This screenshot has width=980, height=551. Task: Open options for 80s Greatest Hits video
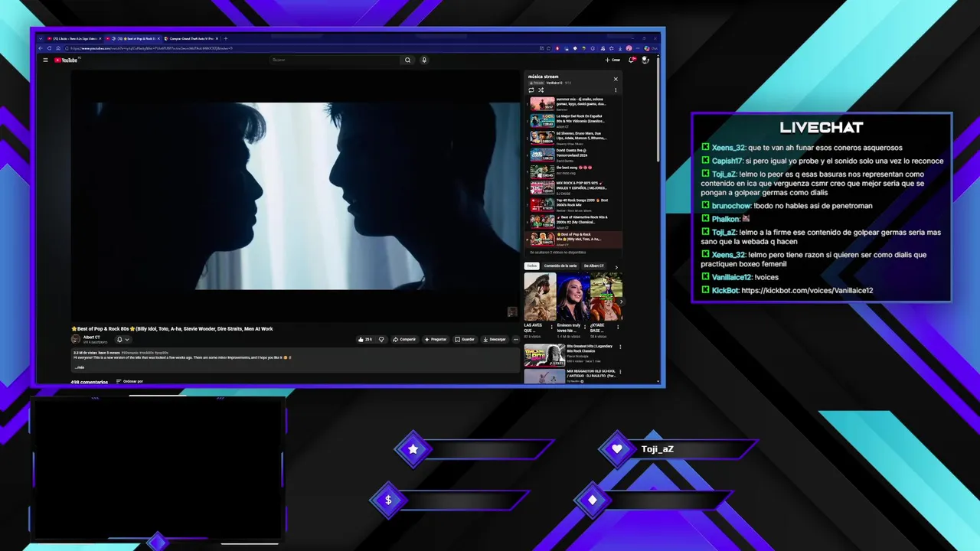point(620,347)
